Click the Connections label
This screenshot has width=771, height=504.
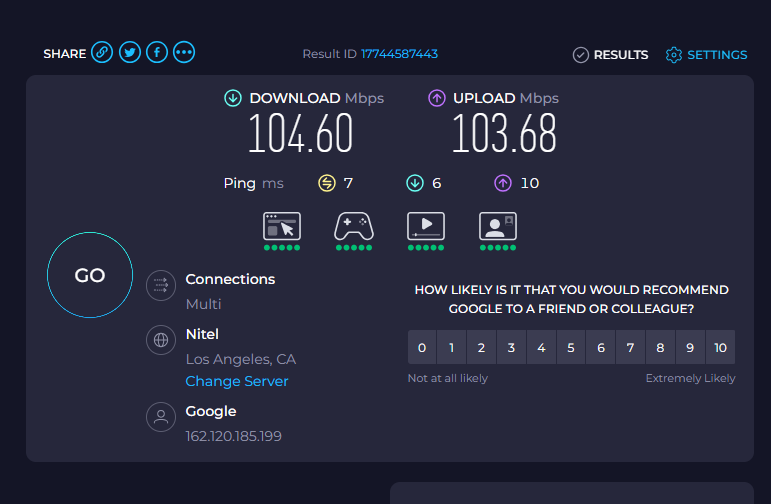[x=230, y=279]
